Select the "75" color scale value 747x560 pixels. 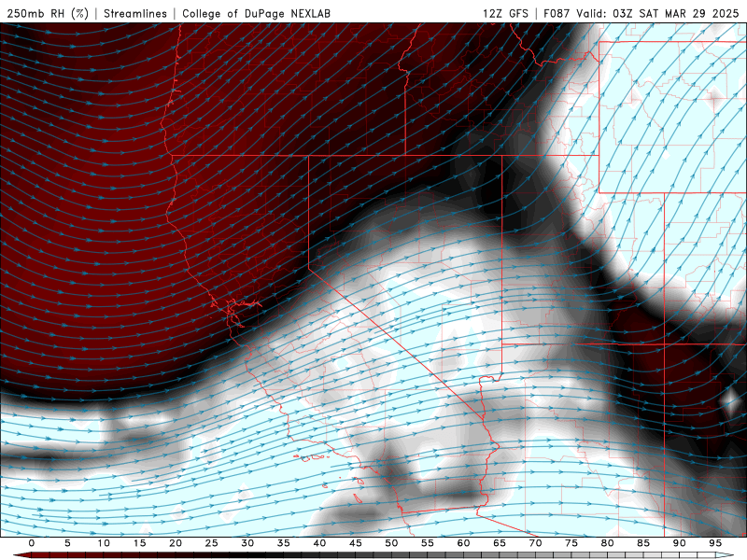point(571,543)
